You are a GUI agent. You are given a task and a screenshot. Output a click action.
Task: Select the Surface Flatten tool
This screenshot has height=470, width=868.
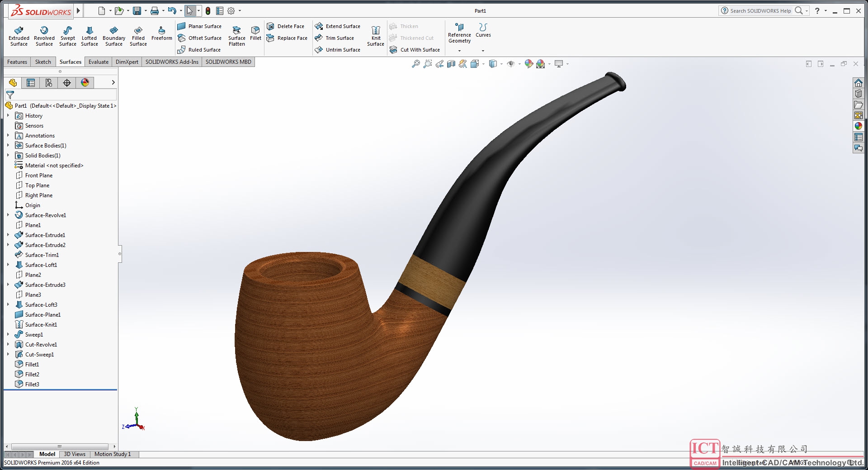pyautogui.click(x=237, y=36)
